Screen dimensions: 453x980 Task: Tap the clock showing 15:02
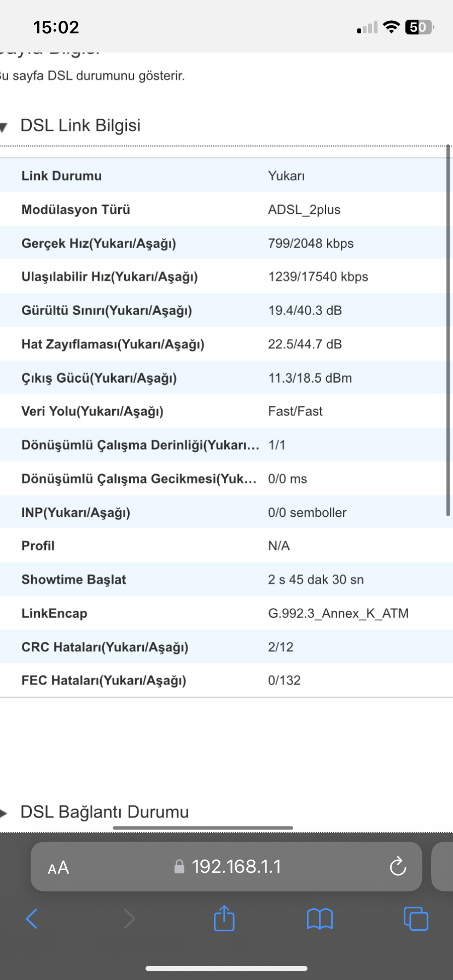coord(56,27)
